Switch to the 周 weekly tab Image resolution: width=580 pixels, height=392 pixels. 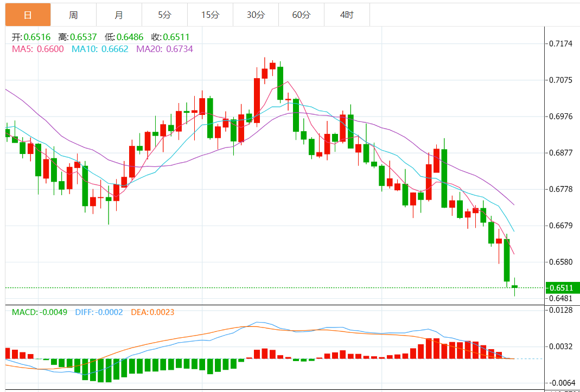coord(73,15)
